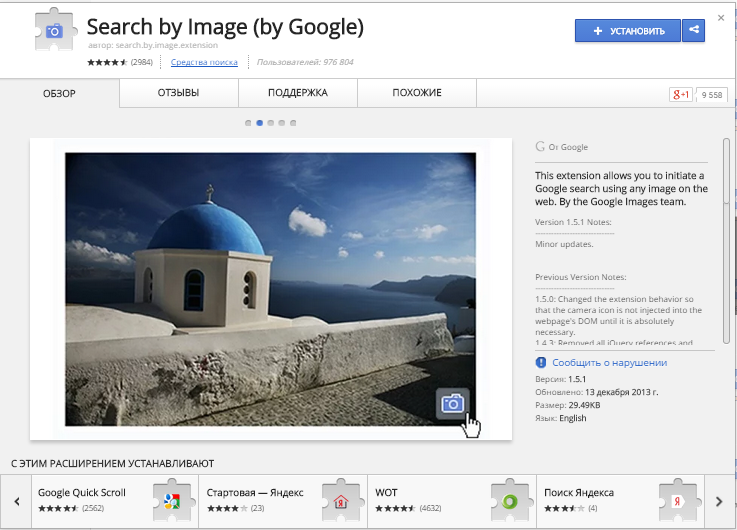Click the camera icon on the preview image
This screenshot has height=530, width=737.
click(453, 404)
